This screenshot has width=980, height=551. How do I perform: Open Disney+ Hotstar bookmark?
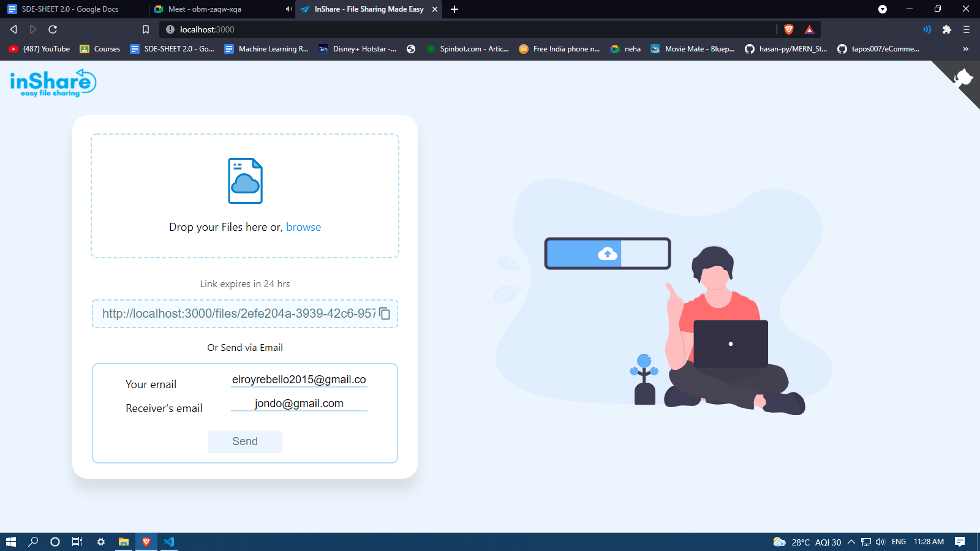click(x=357, y=49)
